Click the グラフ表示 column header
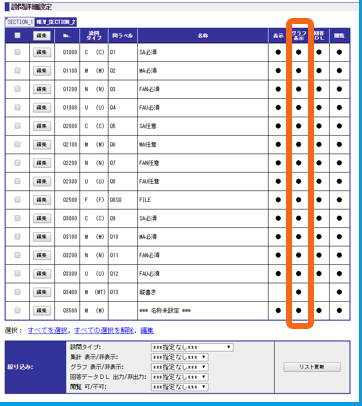Viewport: 362px width, 406px height. pyautogui.click(x=299, y=36)
